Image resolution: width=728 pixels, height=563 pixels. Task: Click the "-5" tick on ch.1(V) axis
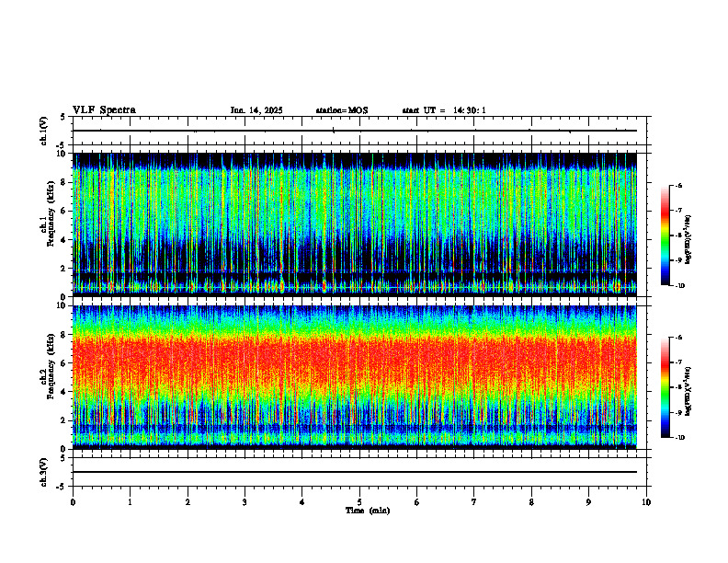(62, 146)
